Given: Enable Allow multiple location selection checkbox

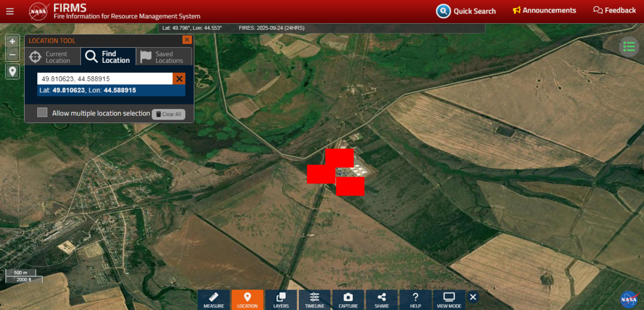Looking at the screenshot, I should (42, 113).
